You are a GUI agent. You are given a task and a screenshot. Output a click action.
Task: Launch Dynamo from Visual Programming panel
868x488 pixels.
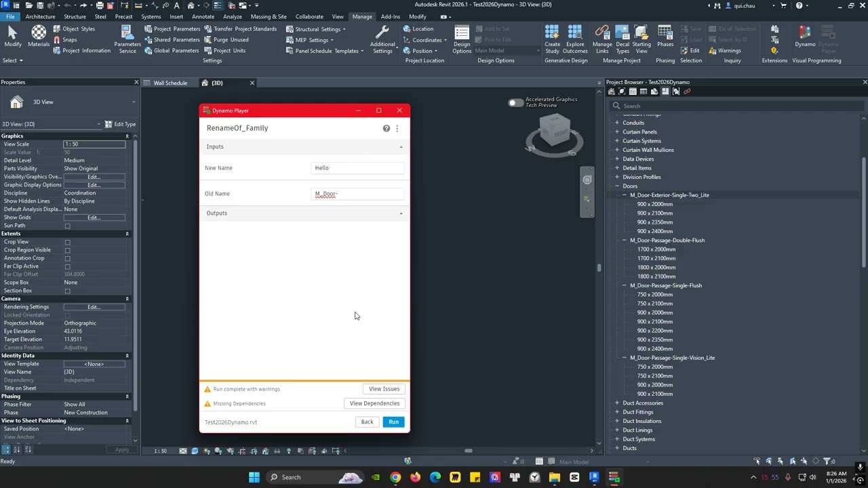[x=805, y=37]
